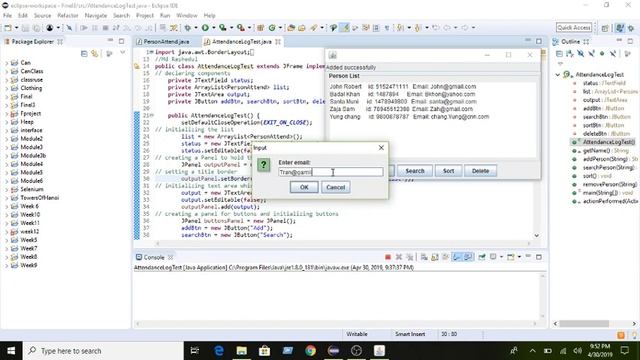Click the Remove Launch X icon in Console

(x=399, y=257)
